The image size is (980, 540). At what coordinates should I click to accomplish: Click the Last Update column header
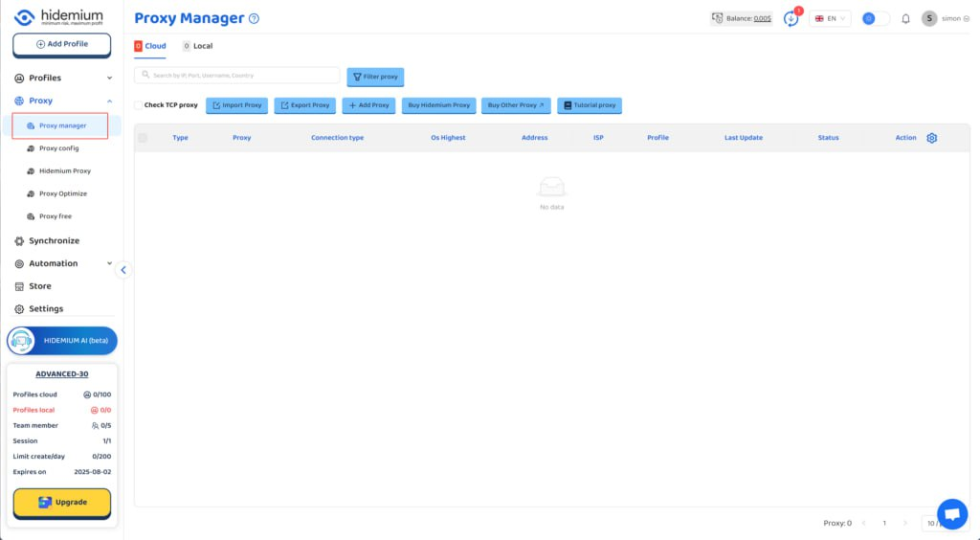[x=743, y=138]
